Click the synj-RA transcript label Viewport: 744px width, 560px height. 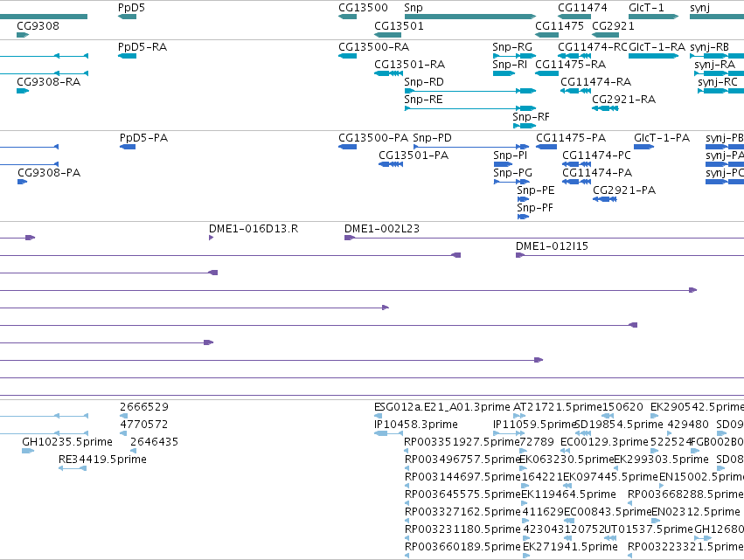[714, 65]
